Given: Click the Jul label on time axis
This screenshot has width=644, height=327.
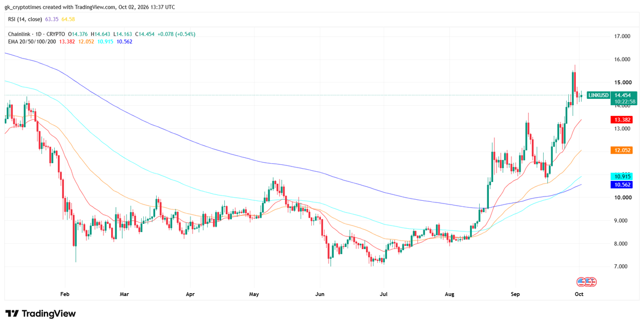Looking at the screenshot, I should pos(384,294).
